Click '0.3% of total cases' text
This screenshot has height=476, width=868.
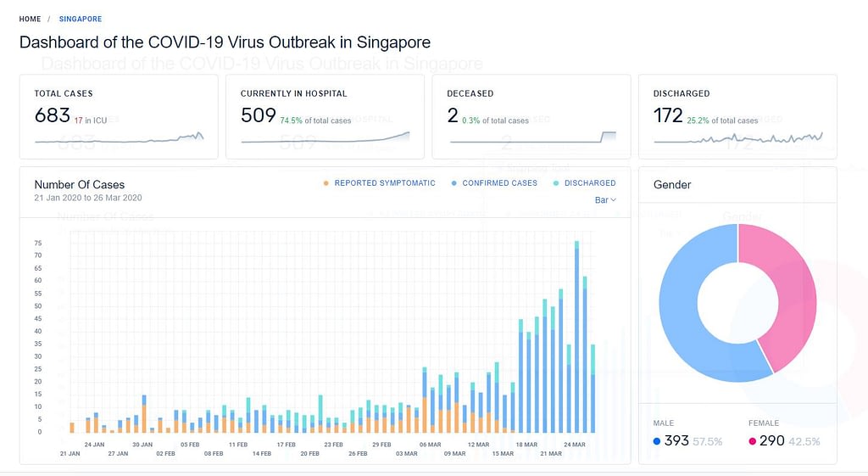tap(495, 120)
